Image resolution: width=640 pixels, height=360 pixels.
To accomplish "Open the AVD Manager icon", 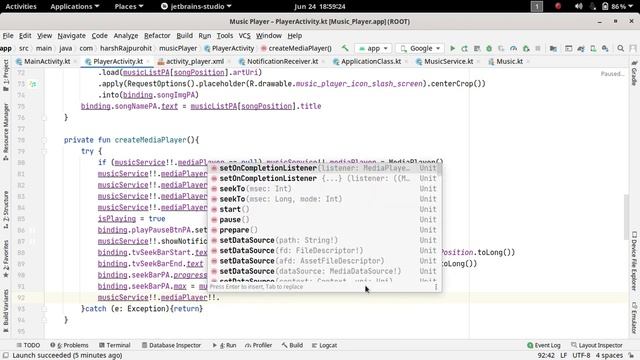I will [593, 48].
